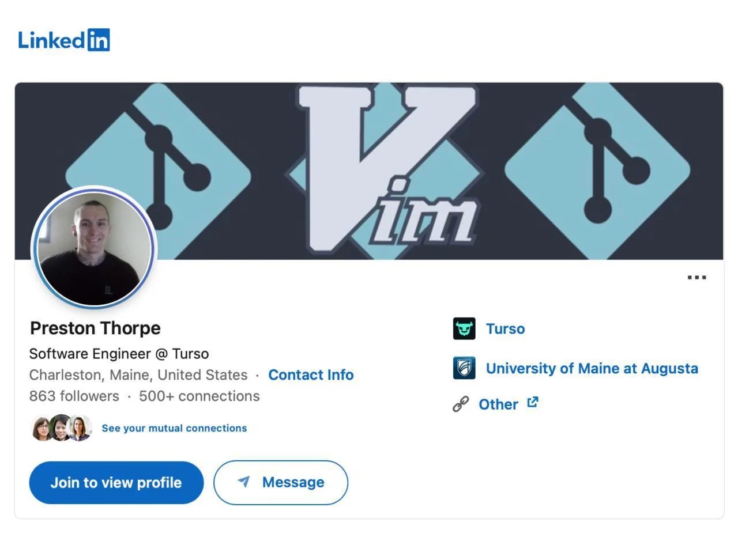Click the external link arrow icon
738x560 pixels.
point(533,402)
